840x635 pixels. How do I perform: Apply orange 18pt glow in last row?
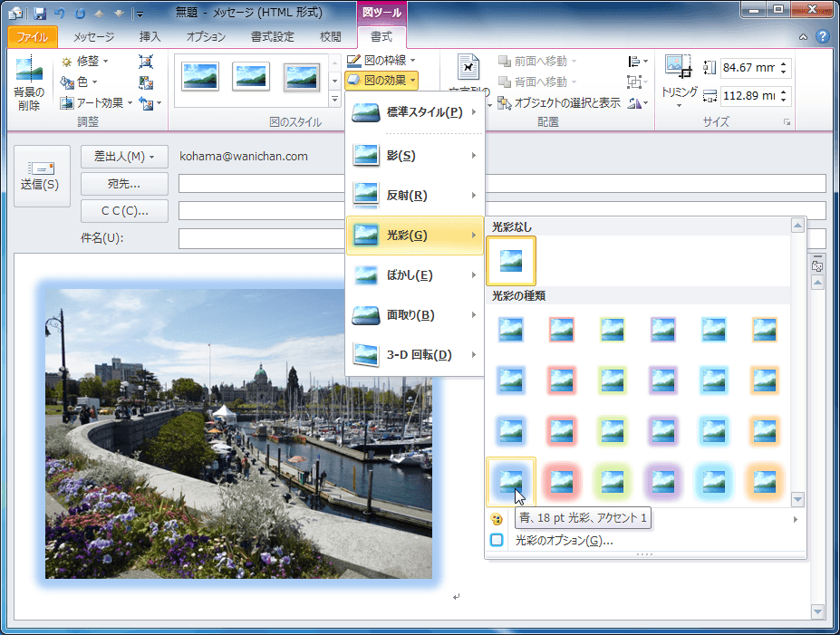(x=765, y=482)
